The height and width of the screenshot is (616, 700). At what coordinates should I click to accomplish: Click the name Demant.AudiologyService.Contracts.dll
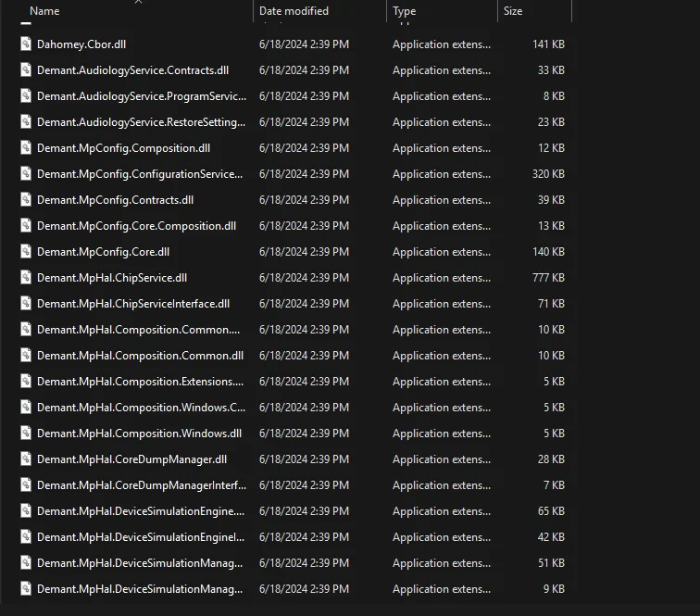coord(132,70)
